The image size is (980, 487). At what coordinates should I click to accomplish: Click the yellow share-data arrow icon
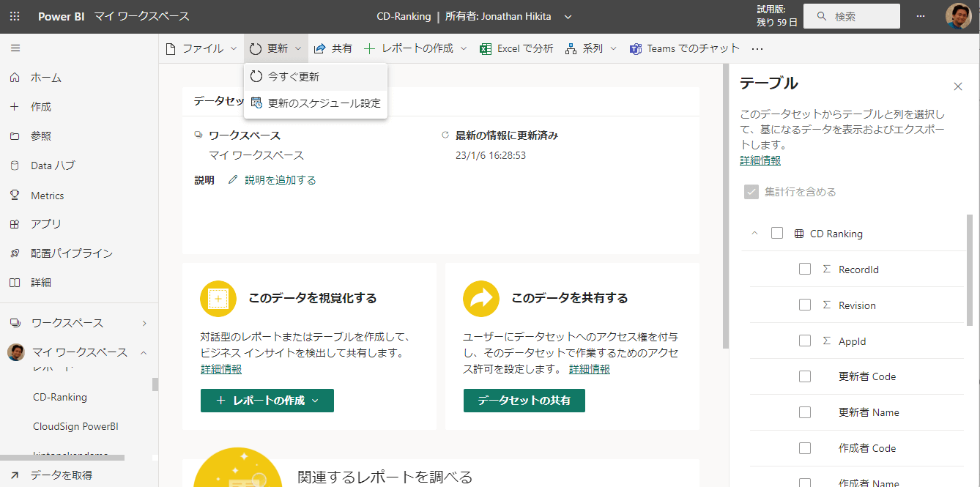[481, 299]
